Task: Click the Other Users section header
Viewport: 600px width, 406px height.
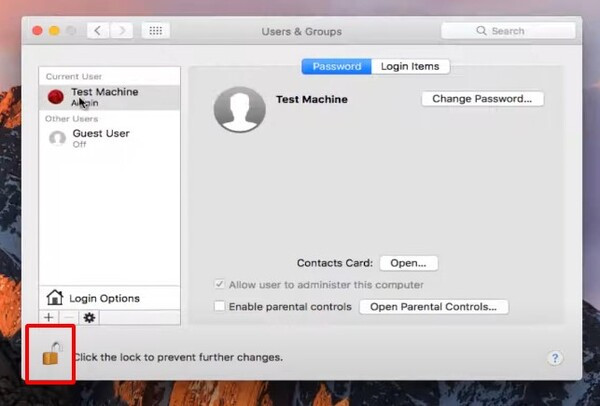Action: [x=72, y=119]
